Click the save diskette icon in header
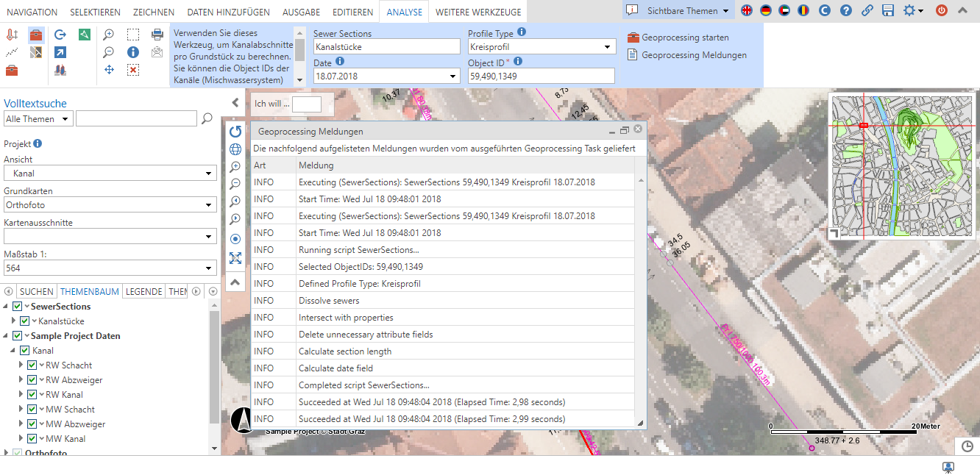 click(888, 11)
